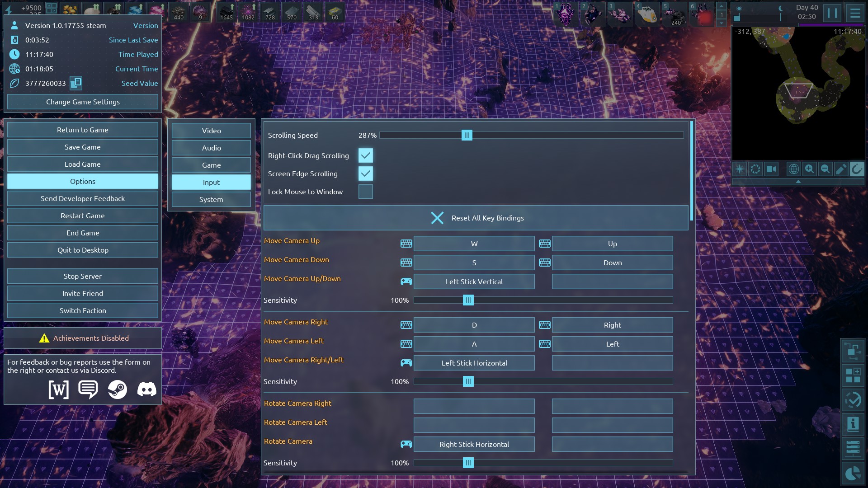Open the System options tab
Screen dimensions: 868x488
(211, 199)
